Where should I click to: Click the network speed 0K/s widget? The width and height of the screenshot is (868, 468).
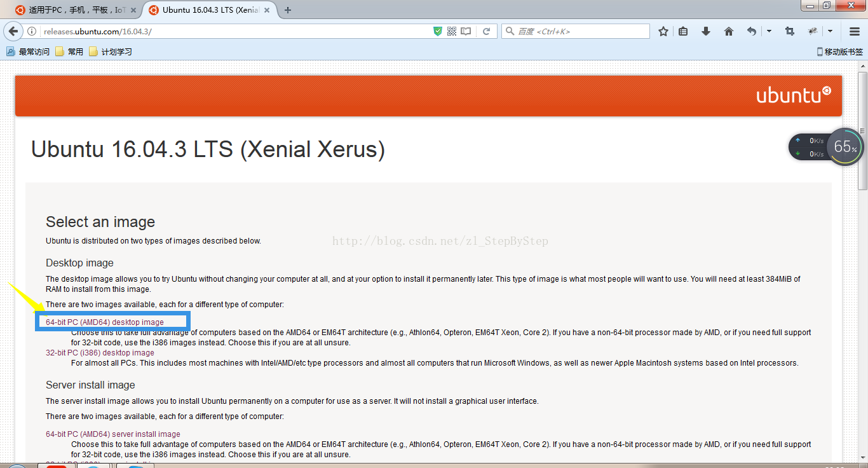point(809,147)
